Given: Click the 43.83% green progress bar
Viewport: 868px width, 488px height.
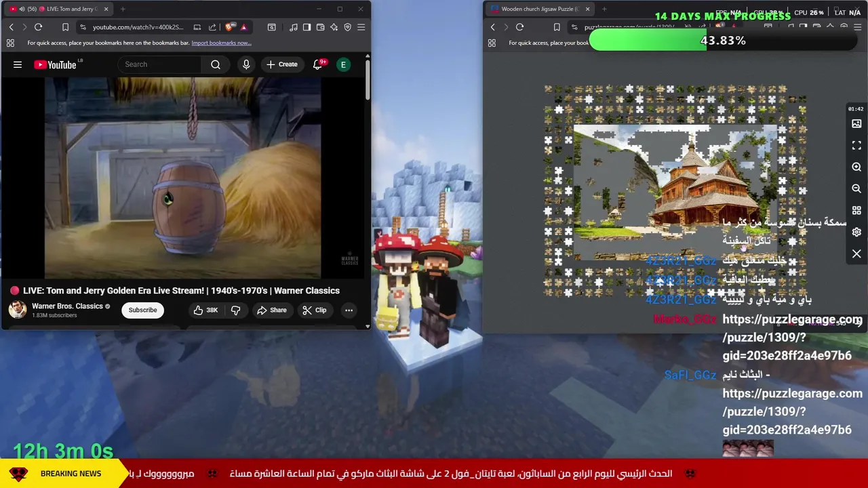Looking at the screenshot, I should pos(723,41).
